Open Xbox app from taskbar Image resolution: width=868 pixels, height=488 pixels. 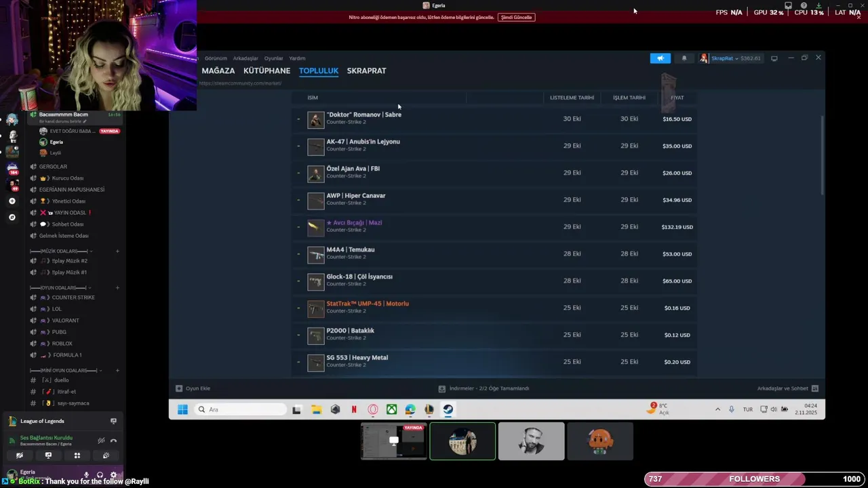pyautogui.click(x=392, y=409)
